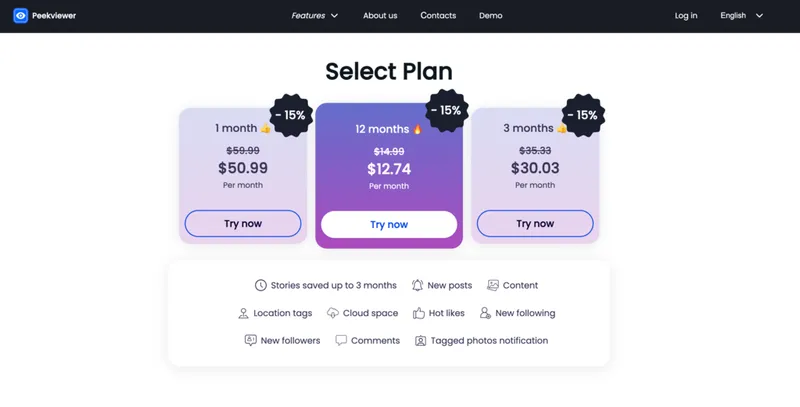Viewport: 800px width, 407px height.
Task: Click the Log in link
Action: point(686,16)
